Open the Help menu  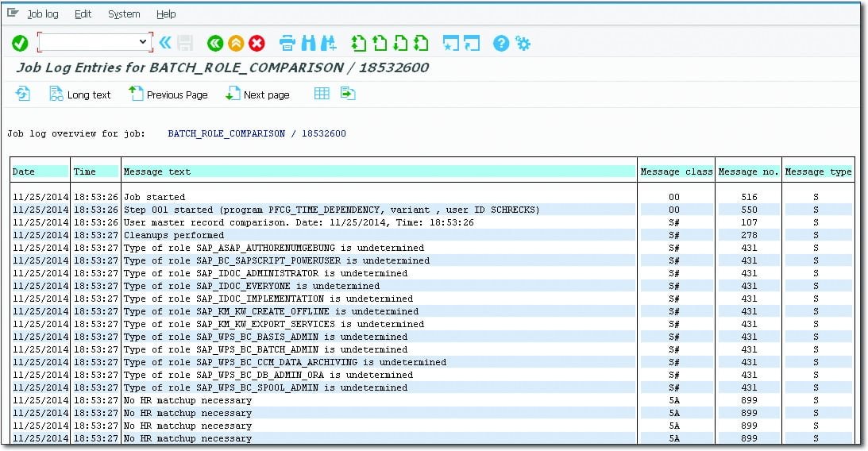166,13
